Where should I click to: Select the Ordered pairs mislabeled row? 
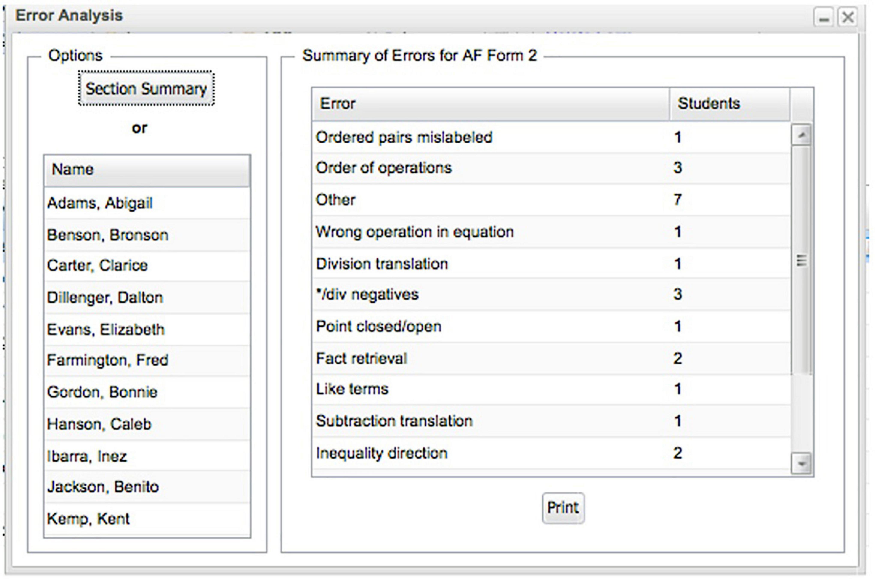click(x=551, y=137)
